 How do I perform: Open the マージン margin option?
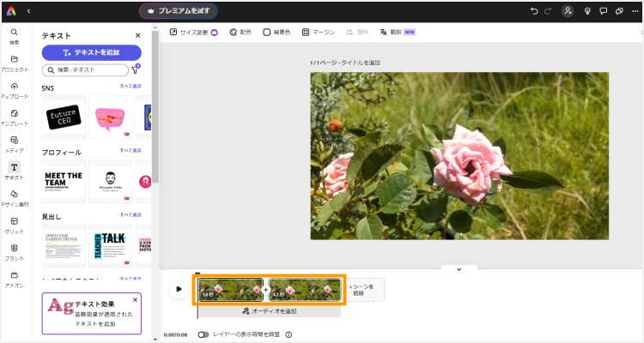click(319, 32)
